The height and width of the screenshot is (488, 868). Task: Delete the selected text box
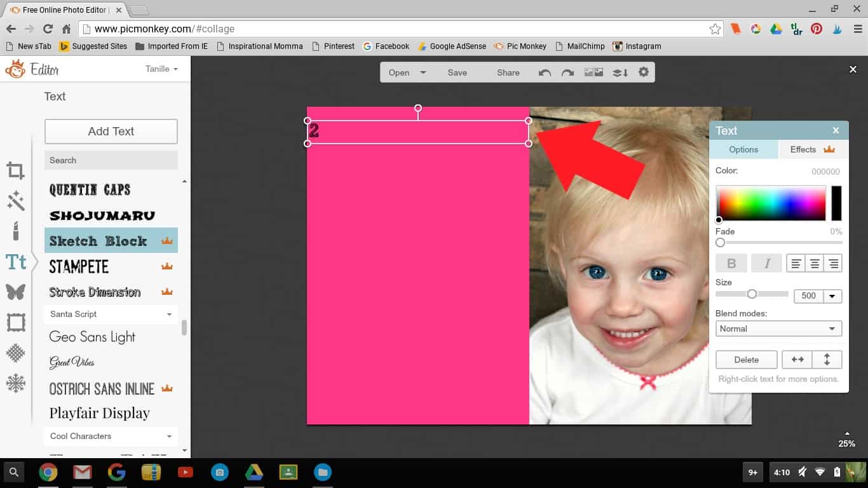[746, 360]
